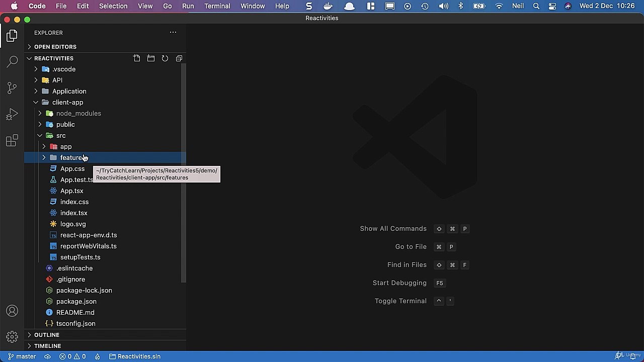The height and width of the screenshot is (362, 644).
Task: Open the Source Control view
Action: pos(12,88)
